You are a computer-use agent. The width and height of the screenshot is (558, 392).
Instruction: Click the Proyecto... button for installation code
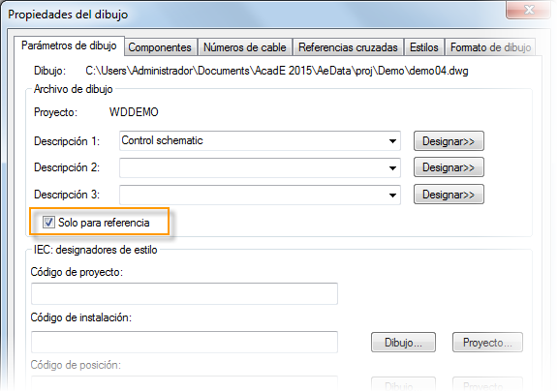(x=487, y=343)
